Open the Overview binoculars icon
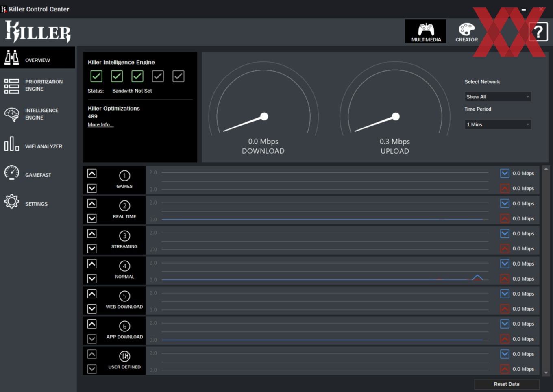553x392 pixels. tap(11, 58)
